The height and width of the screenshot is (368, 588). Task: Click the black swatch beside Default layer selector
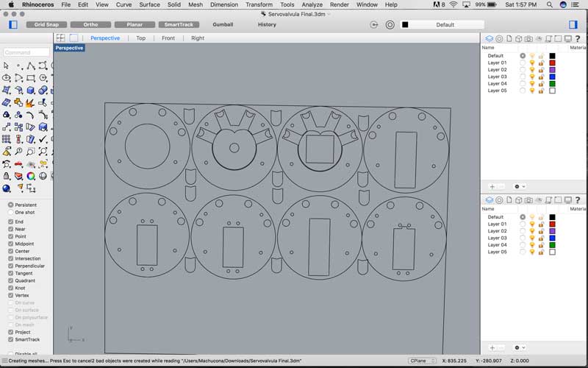click(x=405, y=25)
